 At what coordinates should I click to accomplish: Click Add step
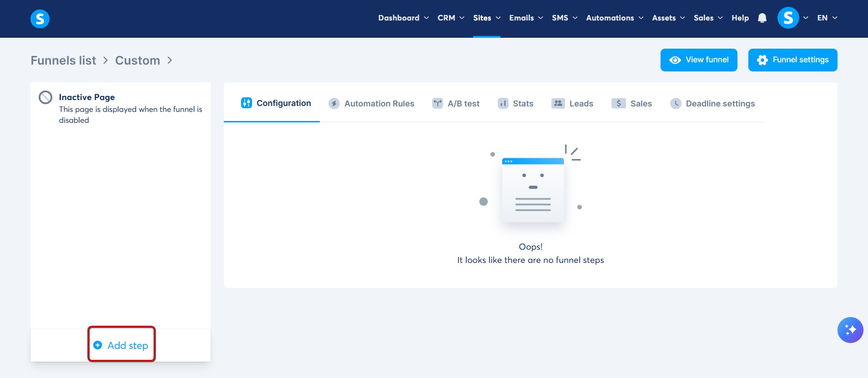coord(121,345)
